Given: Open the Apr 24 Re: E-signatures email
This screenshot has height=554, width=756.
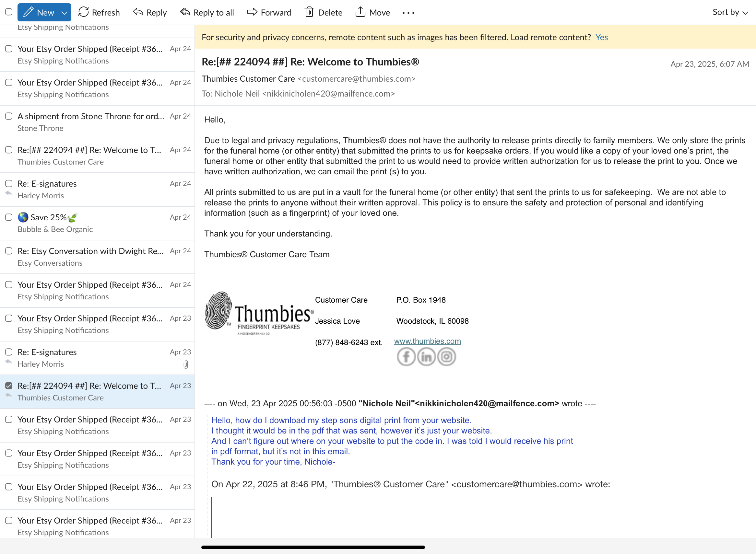Looking at the screenshot, I should tap(97, 190).
